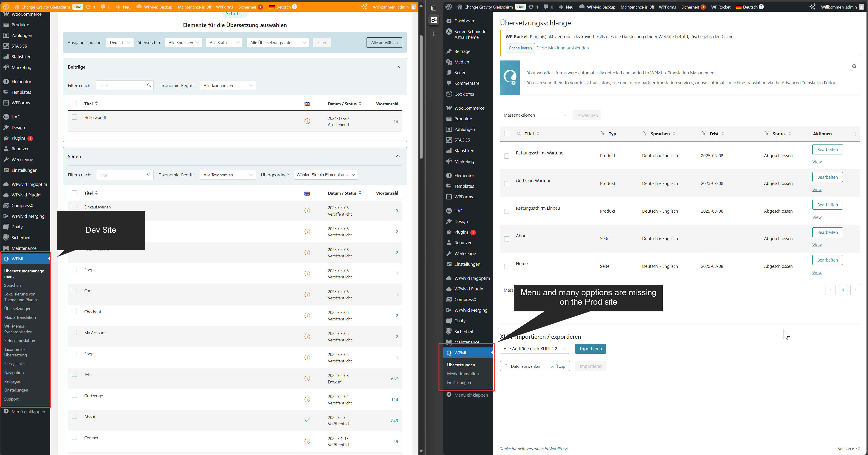Tick the Hello world! post checkbox
The image size is (868, 455).
(x=74, y=117)
